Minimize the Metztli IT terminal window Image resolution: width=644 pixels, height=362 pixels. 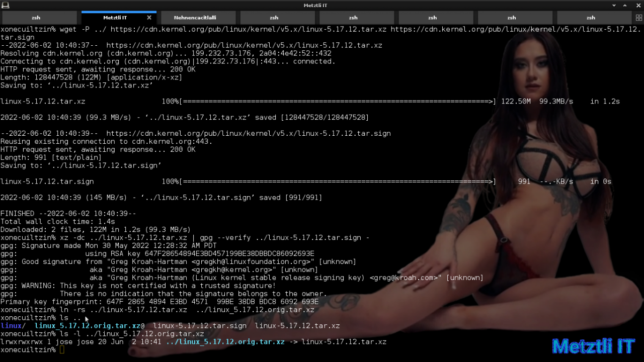614,5
